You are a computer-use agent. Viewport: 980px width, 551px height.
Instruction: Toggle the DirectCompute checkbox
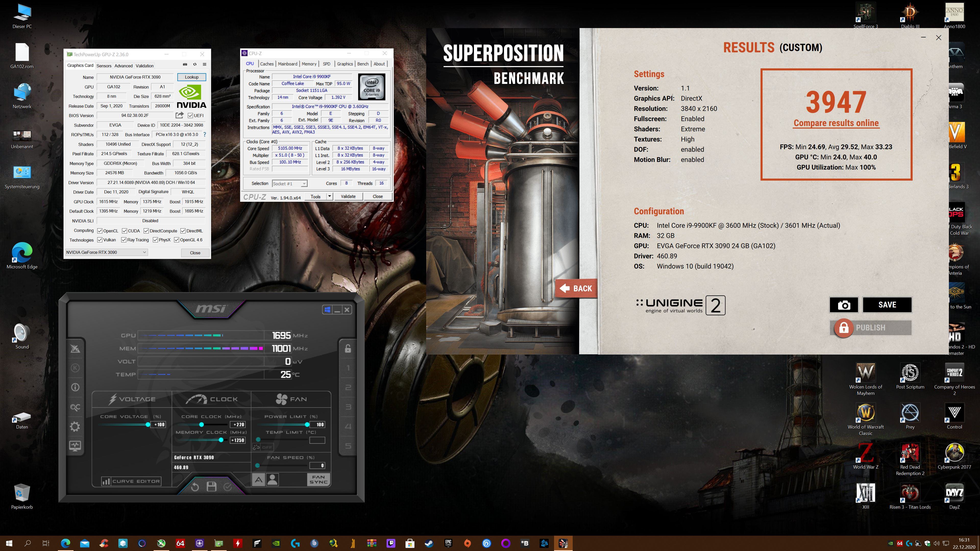click(146, 231)
